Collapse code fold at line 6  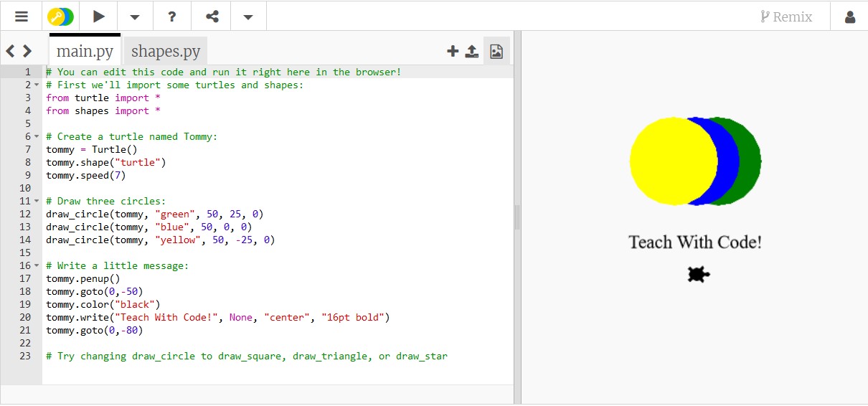coord(37,136)
